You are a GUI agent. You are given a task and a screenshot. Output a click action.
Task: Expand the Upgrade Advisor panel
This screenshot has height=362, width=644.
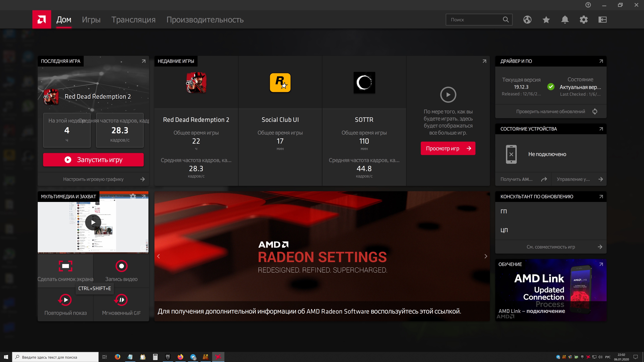pyautogui.click(x=601, y=197)
